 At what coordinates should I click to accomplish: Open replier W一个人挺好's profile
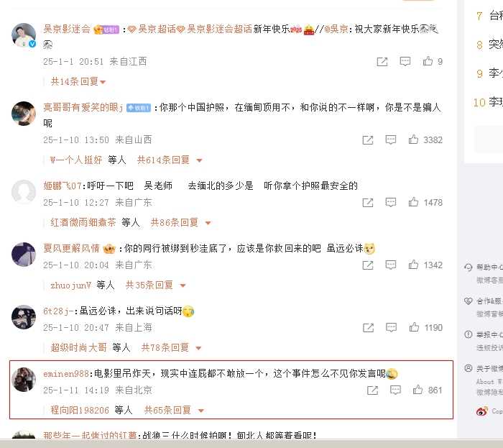click(76, 160)
